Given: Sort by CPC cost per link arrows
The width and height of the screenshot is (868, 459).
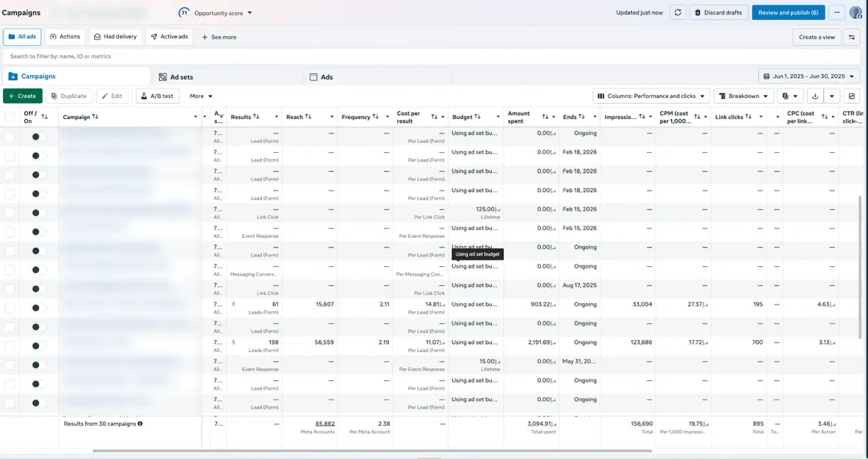Looking at the screenshot, I should (x=825, y=117).
